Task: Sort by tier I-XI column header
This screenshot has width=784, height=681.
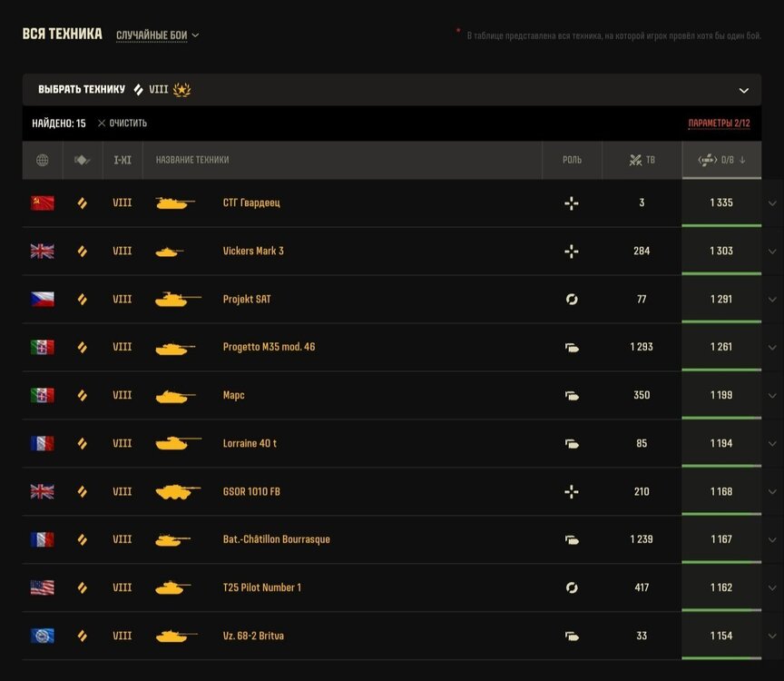Action: click(122, 160)
